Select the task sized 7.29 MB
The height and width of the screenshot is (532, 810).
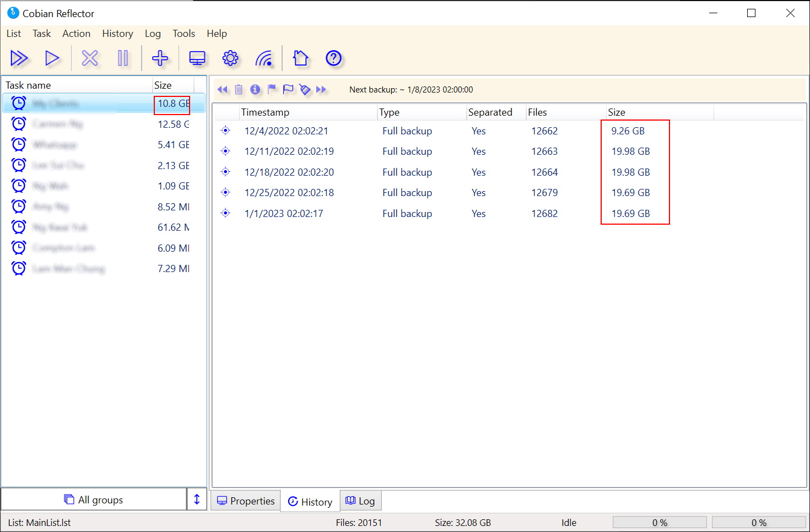click(104, 268)
